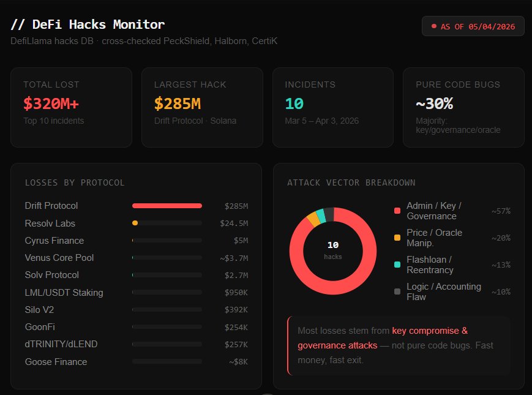532x395 pixels.
Task: Click the Drift Protocol red loss bar
Action: click(167, 206)
